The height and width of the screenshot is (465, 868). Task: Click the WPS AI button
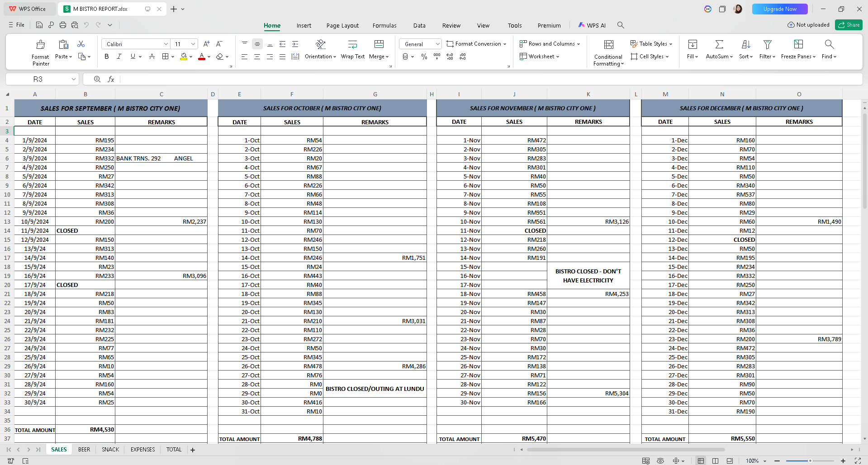(x=592, y=25)
